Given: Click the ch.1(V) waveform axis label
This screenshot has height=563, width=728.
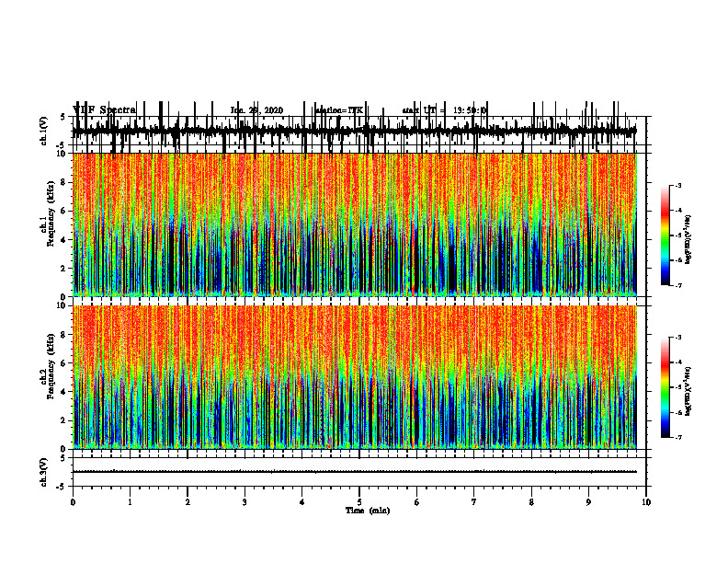Looking at the screenshot, I should point(44,130).
